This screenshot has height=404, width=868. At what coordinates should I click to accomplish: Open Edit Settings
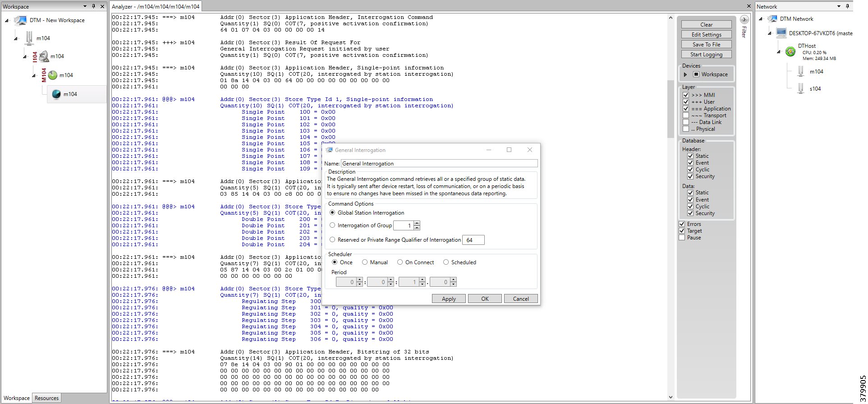[706, 34]
